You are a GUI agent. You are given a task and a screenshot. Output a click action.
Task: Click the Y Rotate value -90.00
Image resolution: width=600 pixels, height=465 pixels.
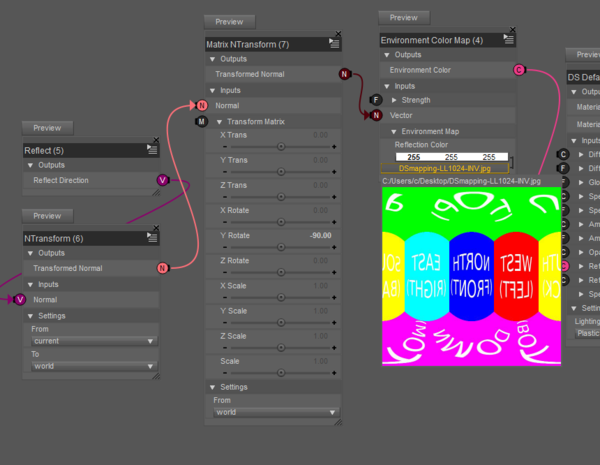point(321,235)
